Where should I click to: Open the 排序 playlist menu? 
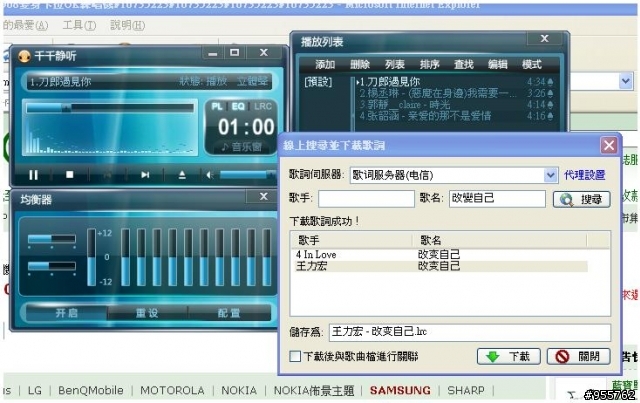coord(429,65)
